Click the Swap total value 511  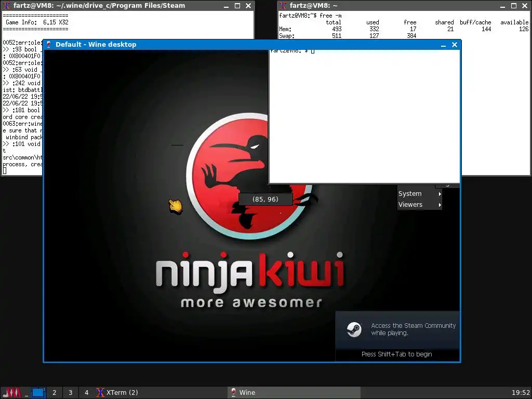337,36
